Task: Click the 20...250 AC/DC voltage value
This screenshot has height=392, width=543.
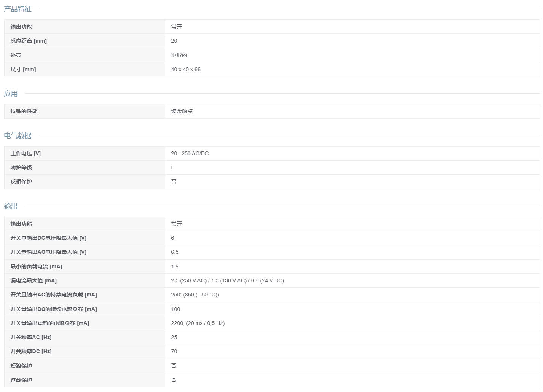Action: [190, 153]
